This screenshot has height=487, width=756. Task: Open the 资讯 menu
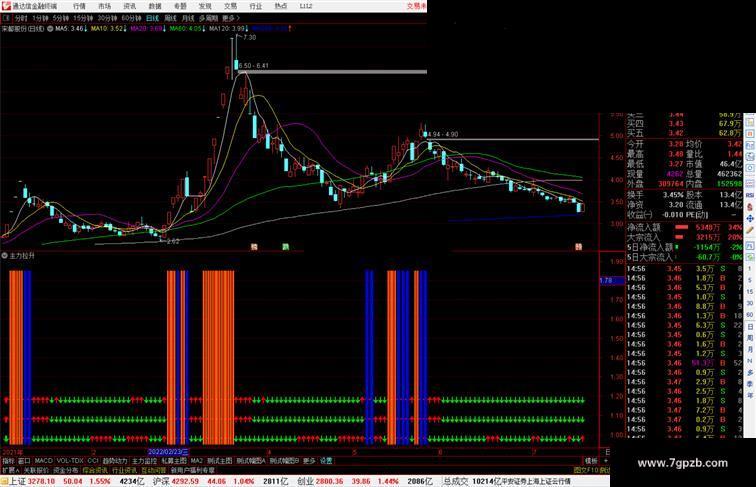coord(129,6)
